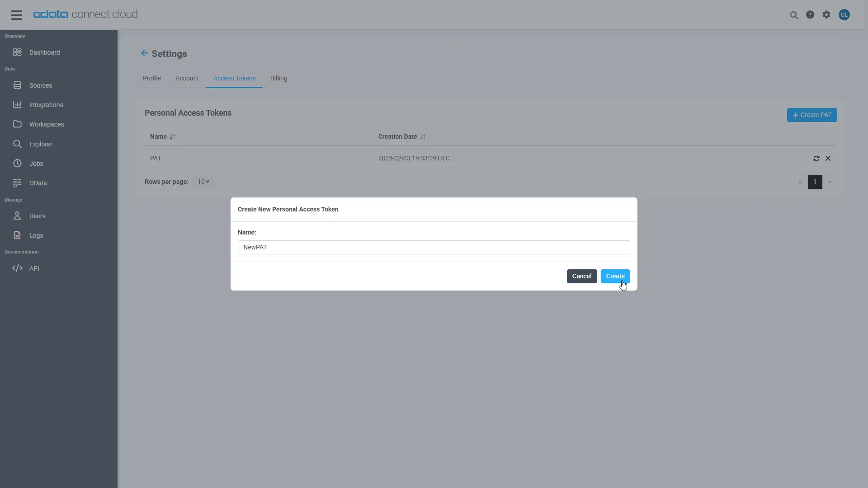Go to Explorer in the sidebar
Screen dimensions: 868x488
pyautogui.click(x=41, y=144)
